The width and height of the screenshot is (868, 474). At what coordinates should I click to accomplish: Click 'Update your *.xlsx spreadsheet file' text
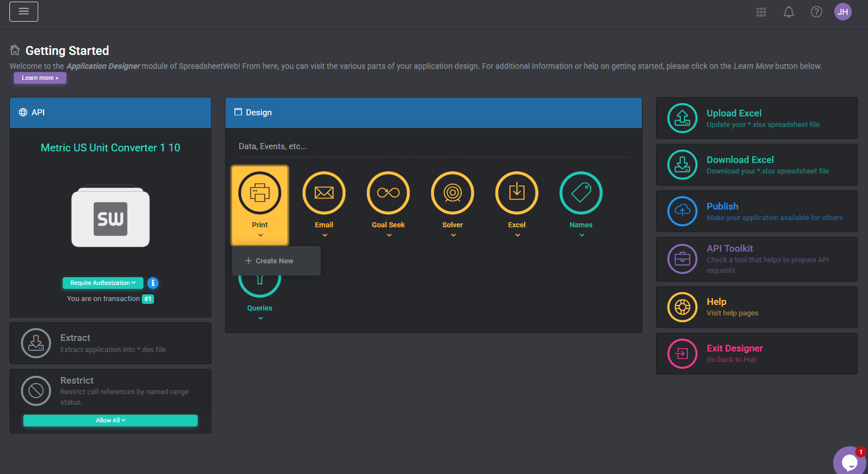pyautogui.click(x=763, y=125)
